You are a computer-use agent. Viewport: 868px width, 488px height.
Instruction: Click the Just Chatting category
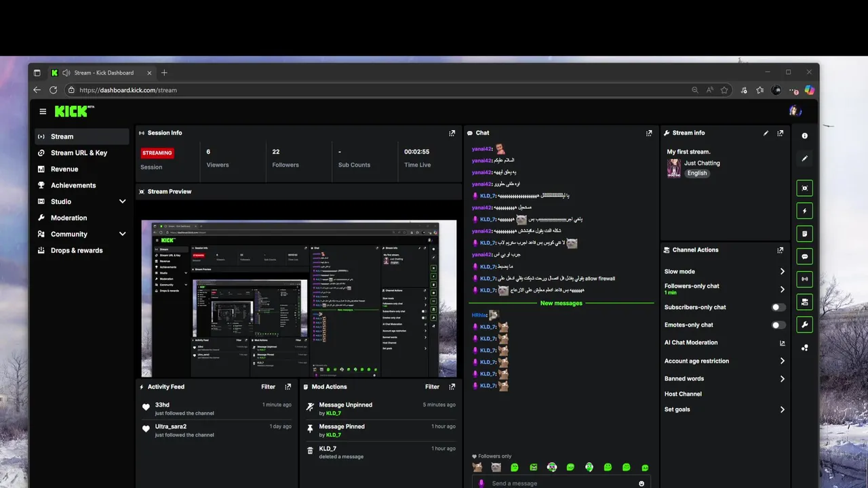(702, 163)
